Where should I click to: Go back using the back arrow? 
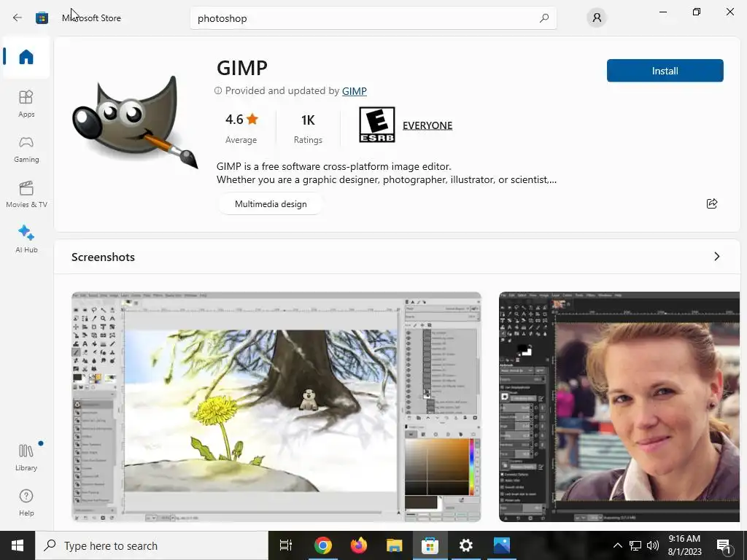[18, 18]
